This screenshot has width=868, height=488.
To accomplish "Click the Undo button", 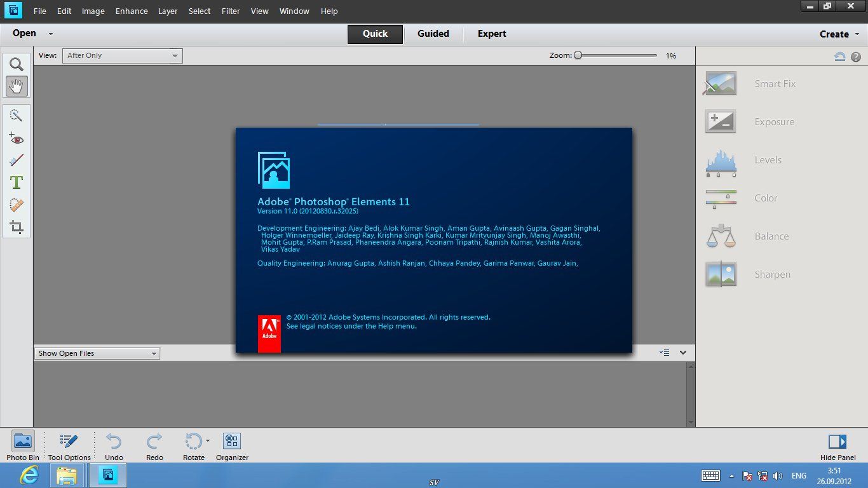I will tap(114, 446).
